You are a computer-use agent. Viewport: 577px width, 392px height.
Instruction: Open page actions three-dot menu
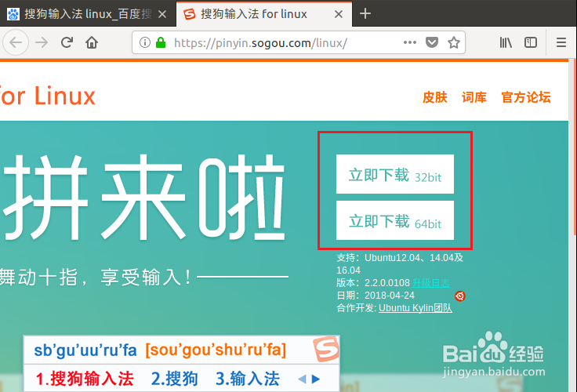pyautogui.click(x=409, y=42)
